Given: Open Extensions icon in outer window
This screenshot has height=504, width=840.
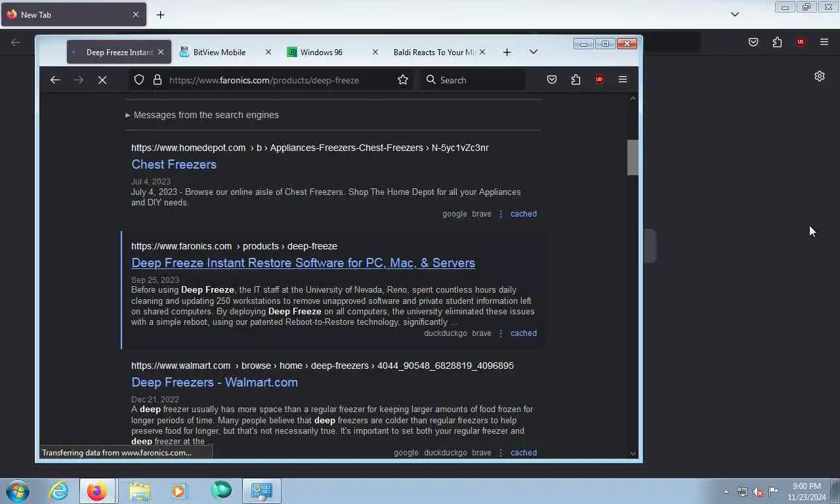Looking at the screenshot, I should coord(777,43).
